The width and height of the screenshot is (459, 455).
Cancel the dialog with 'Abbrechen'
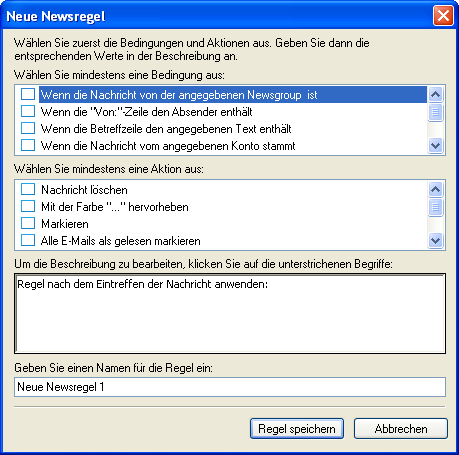(401, 429)
